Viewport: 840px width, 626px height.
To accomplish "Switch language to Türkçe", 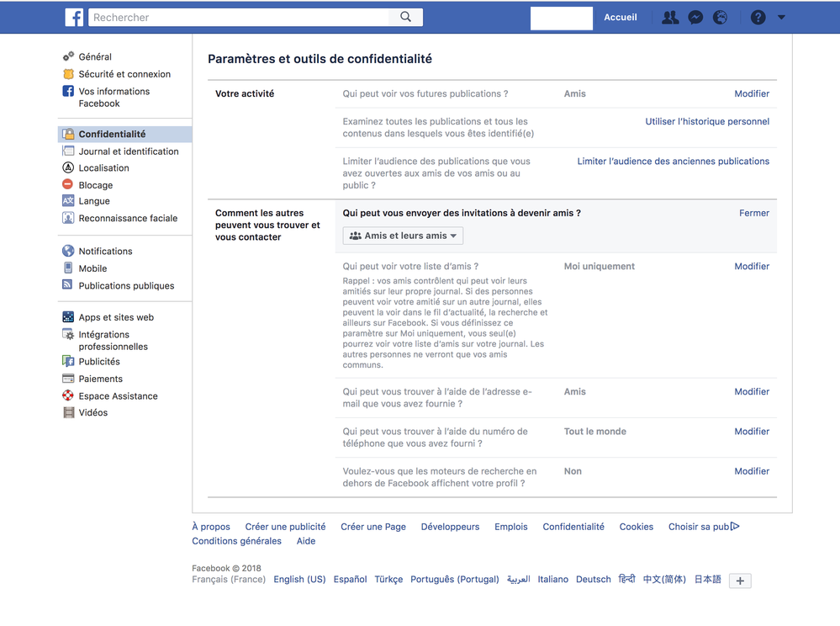I will [388, 579].
